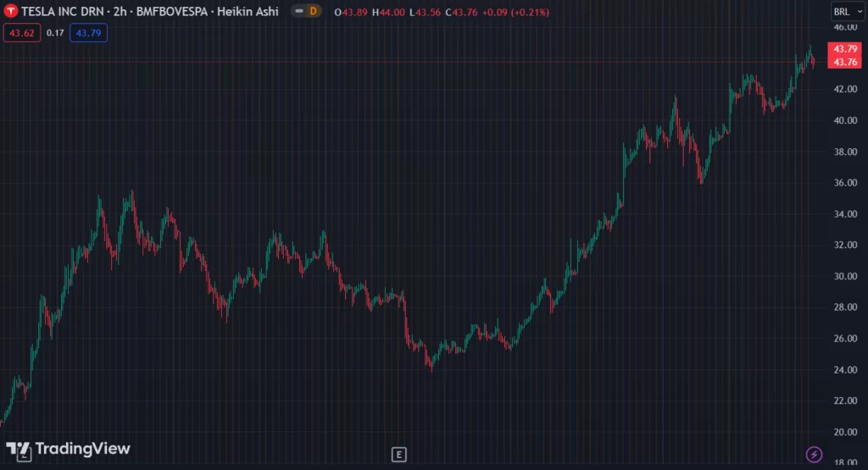
Task: Click the 36.00 price scale label
Action: pos(845,182)
